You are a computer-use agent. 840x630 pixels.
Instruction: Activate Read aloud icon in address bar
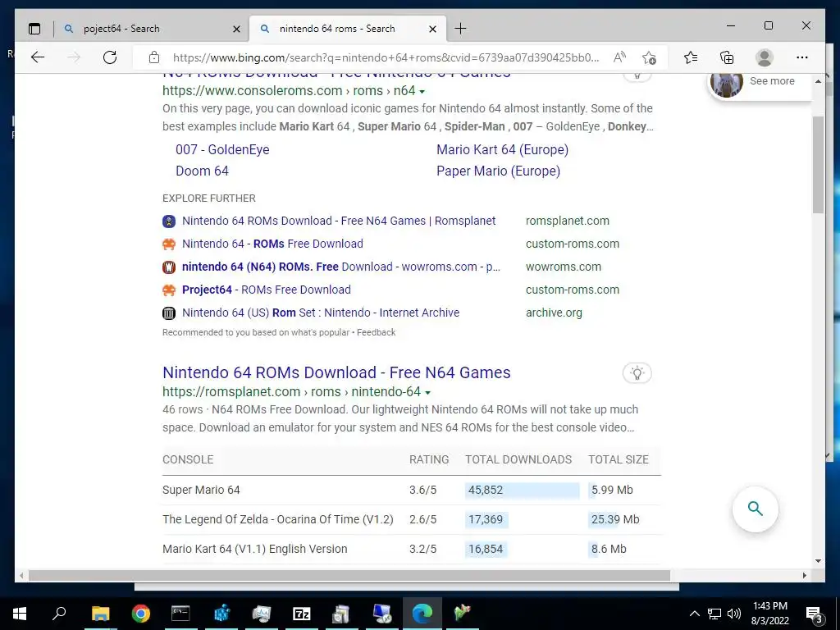[619, 57]
